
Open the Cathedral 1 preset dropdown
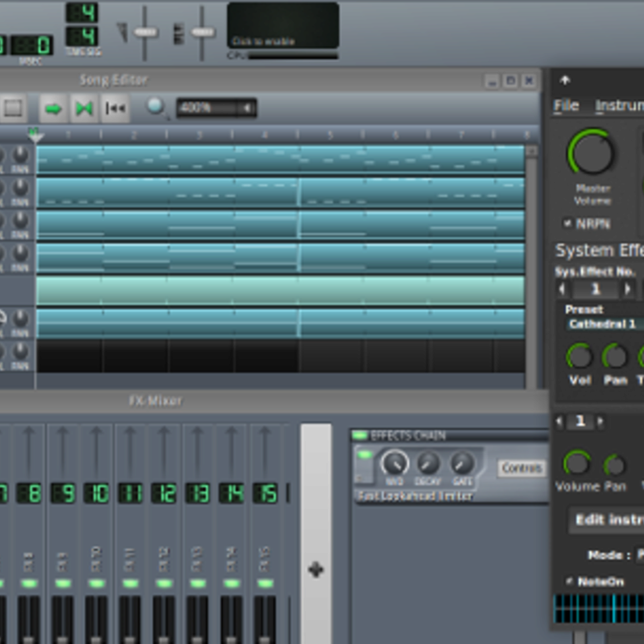coord(604,324)
